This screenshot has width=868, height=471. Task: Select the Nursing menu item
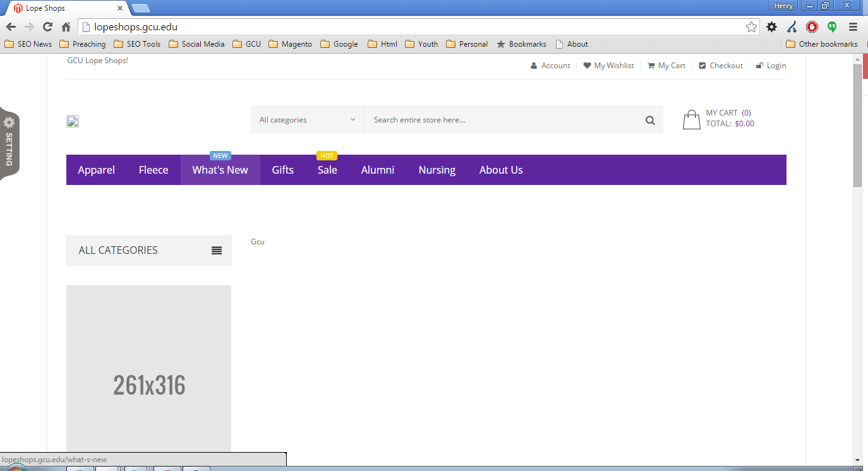click(437, 170)
